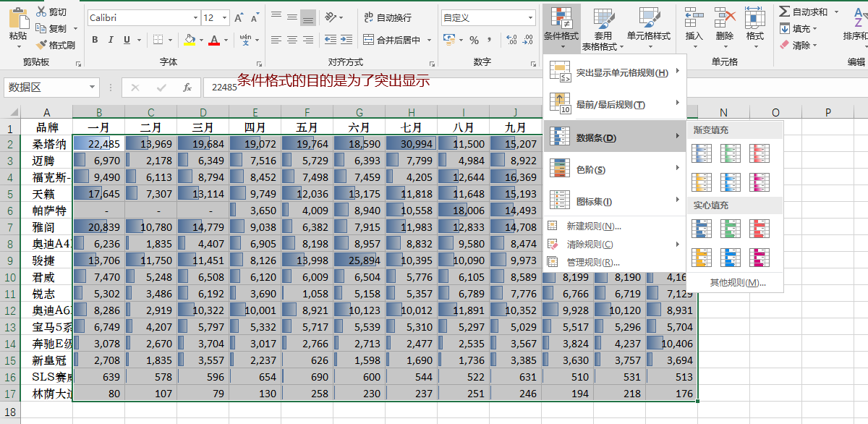This screenshot has width=868, height=424.
Task: Open the 合并后居中 dropdown arrow
Action: [429, 40]
